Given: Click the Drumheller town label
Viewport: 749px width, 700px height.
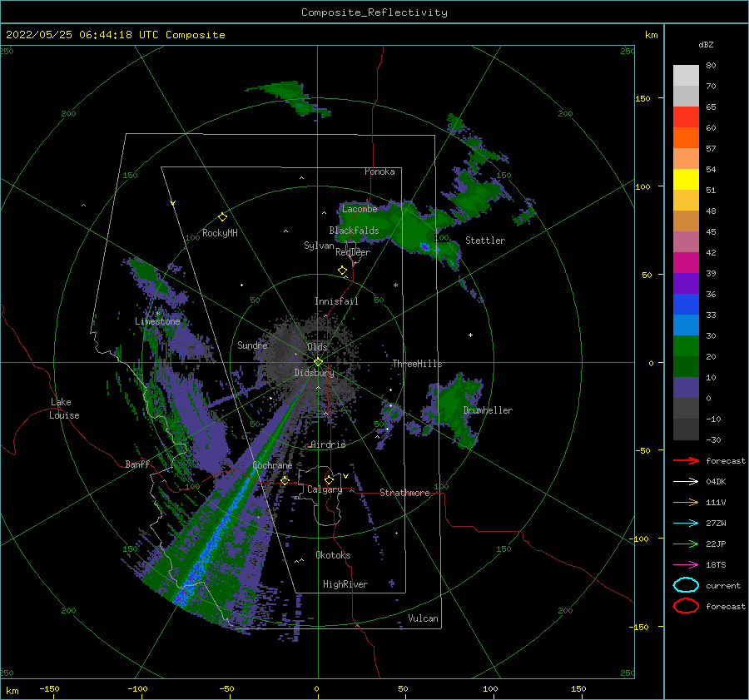Looking at the screenshot, I should [488, 410].
